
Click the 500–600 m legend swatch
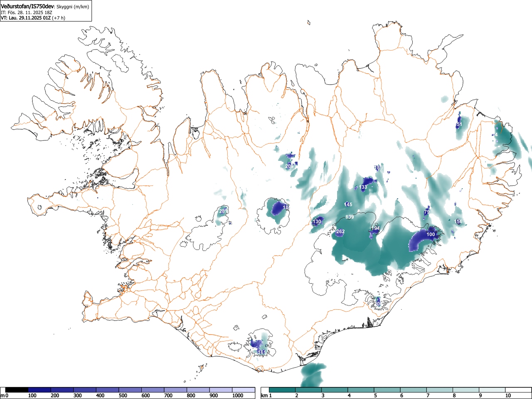131,390
